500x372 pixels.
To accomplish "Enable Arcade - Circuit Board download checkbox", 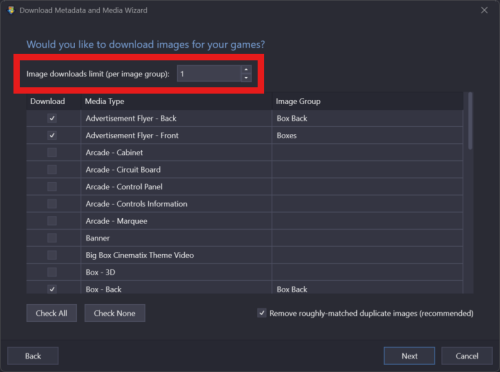I will (x=52, y=170).
